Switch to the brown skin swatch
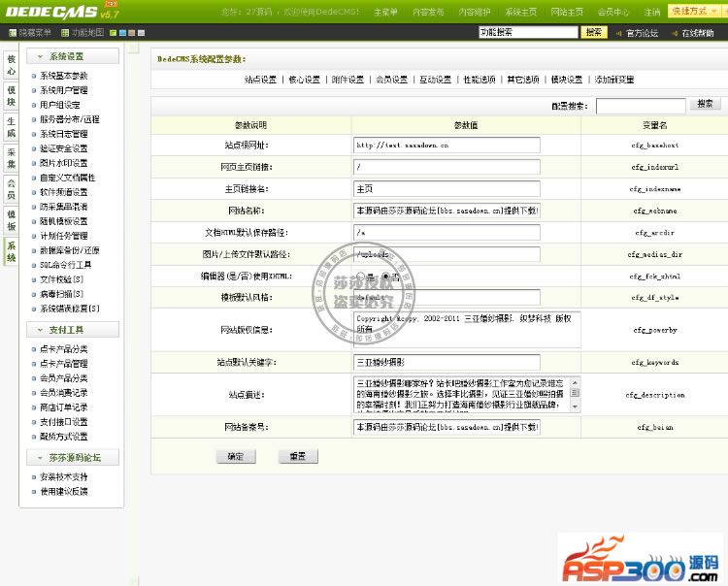The height and width of the screenshot is (586, 728). (x=132, y=33)
